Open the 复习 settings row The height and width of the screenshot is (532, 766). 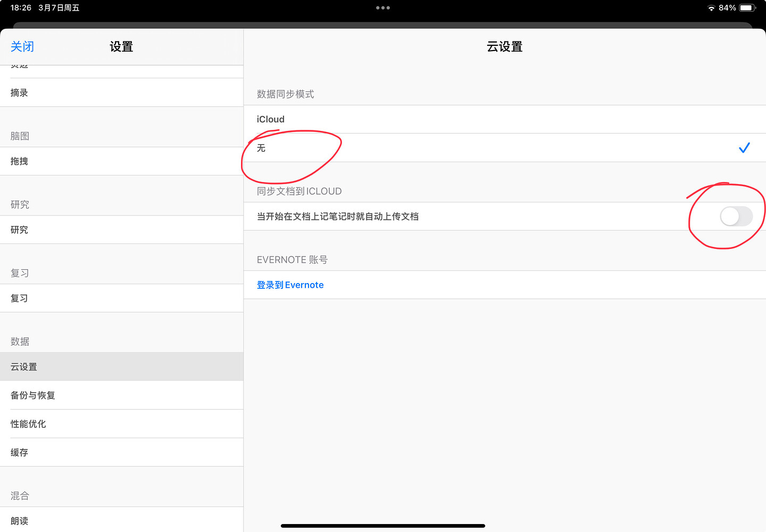pos(122,298)
